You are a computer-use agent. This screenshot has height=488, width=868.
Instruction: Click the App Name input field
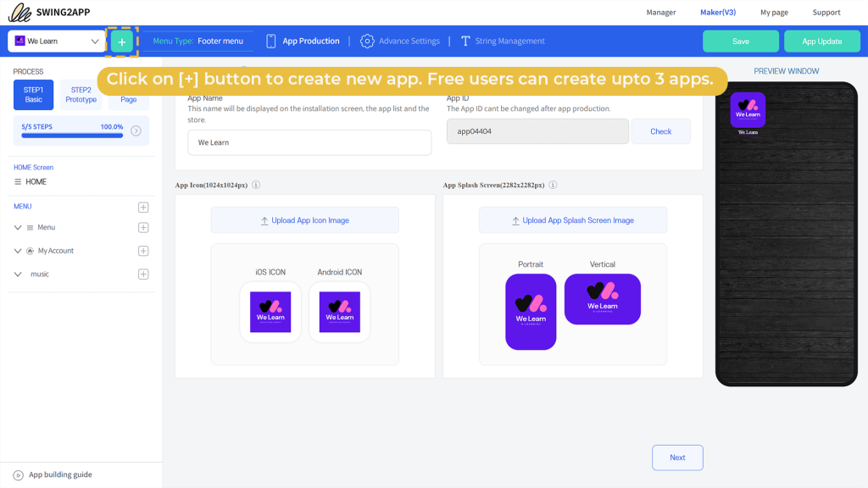click(309, 142)
